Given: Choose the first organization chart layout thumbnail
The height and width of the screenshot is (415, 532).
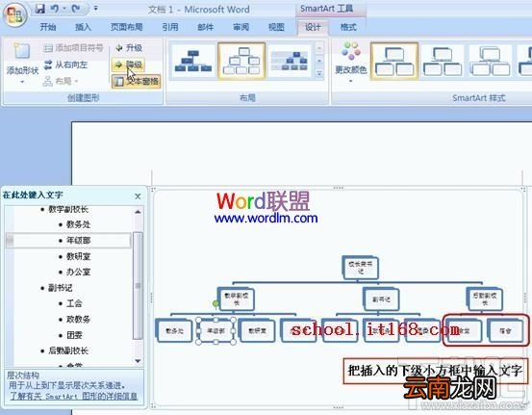Looking at the screenshot, I should (x=193, y=62).
